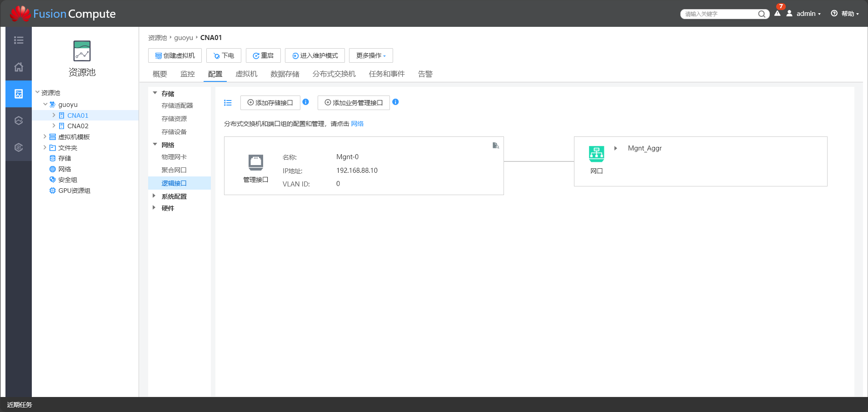Click the 管理接口 port icon

coord(256,162)
